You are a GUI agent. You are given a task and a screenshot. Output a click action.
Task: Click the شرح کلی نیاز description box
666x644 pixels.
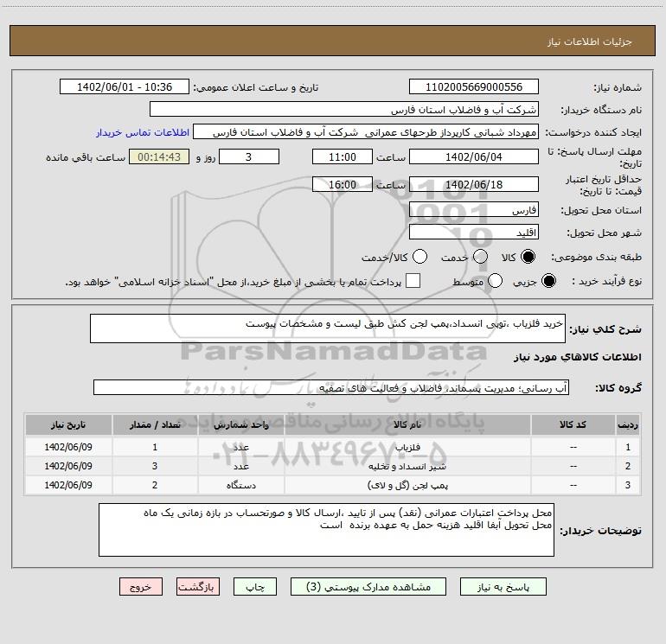tap(328, 328)
